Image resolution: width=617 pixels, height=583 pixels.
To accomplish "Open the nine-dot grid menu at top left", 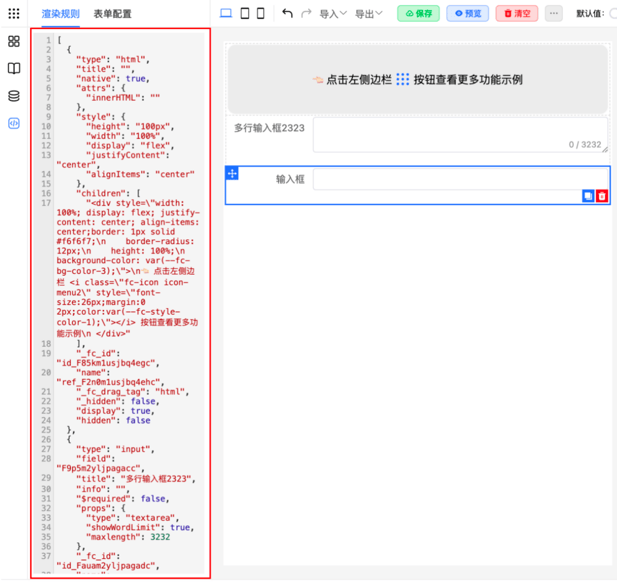I will coord(14,14).
